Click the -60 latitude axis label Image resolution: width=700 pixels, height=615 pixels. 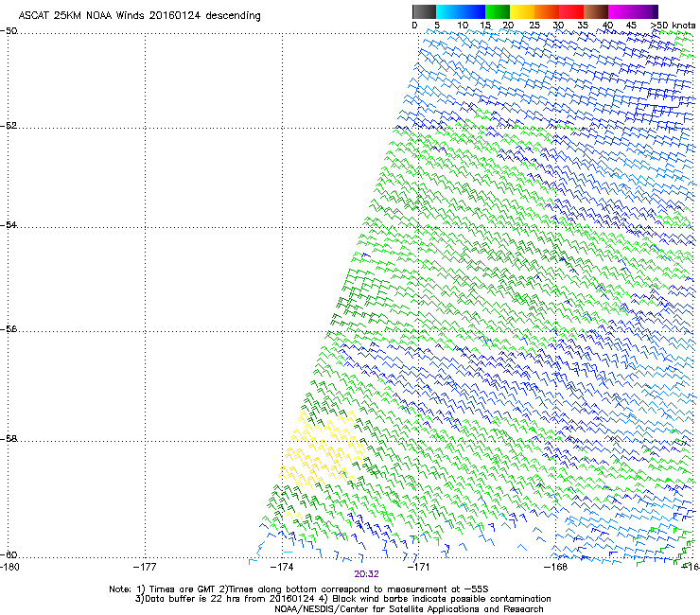coord(9,554)
